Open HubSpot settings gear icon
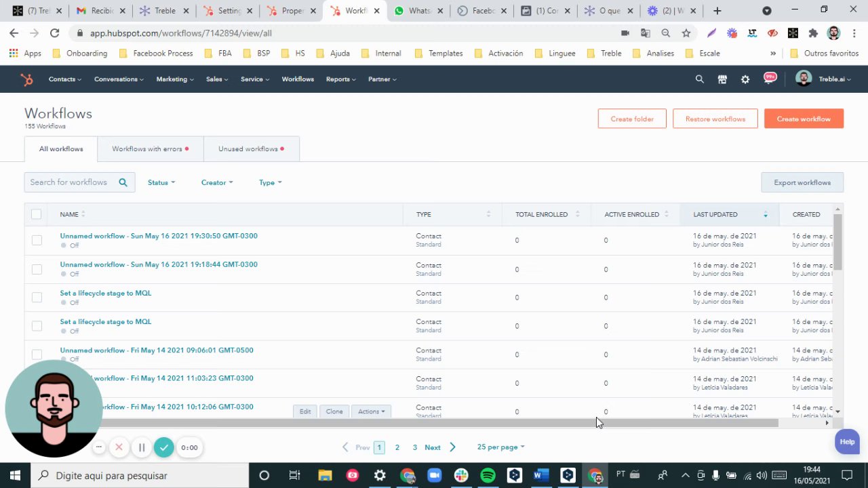 click(745, 79)
